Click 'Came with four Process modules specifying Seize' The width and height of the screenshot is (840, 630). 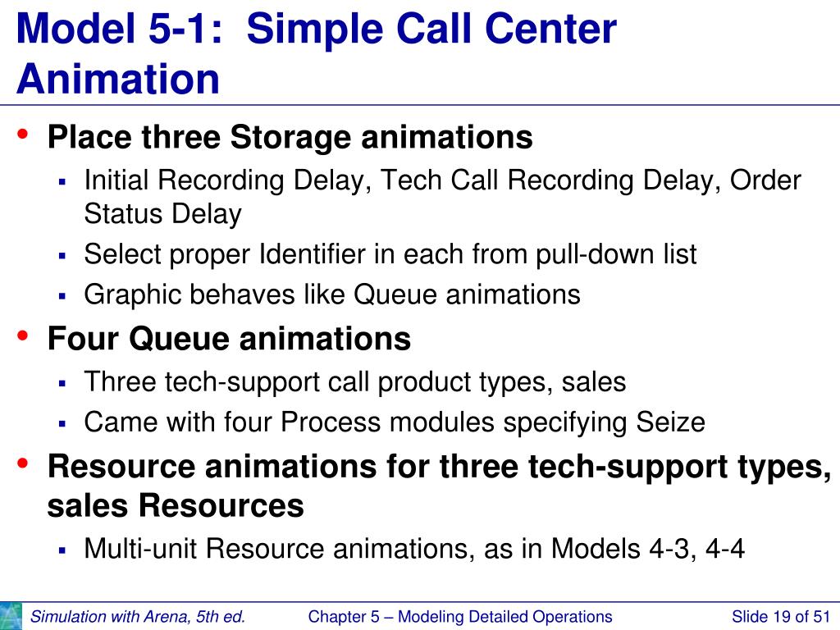(395, 422)
